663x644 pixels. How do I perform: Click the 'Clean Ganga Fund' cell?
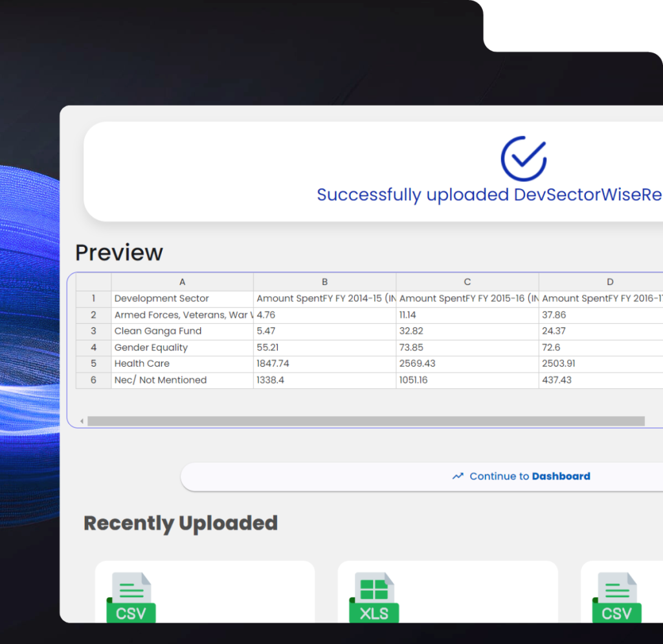[182, 331]
